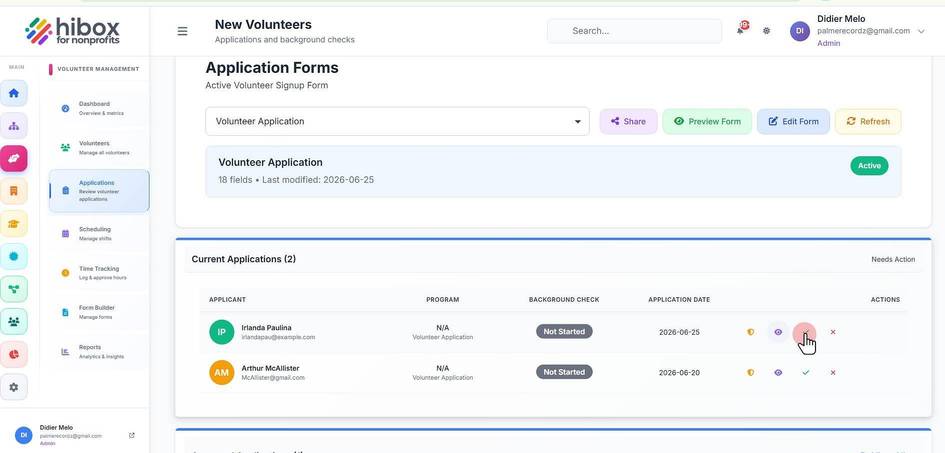The height and width of the screenshot is (453, 945).
Task: Open the orange building rail icon
Action: click(14, 191)
